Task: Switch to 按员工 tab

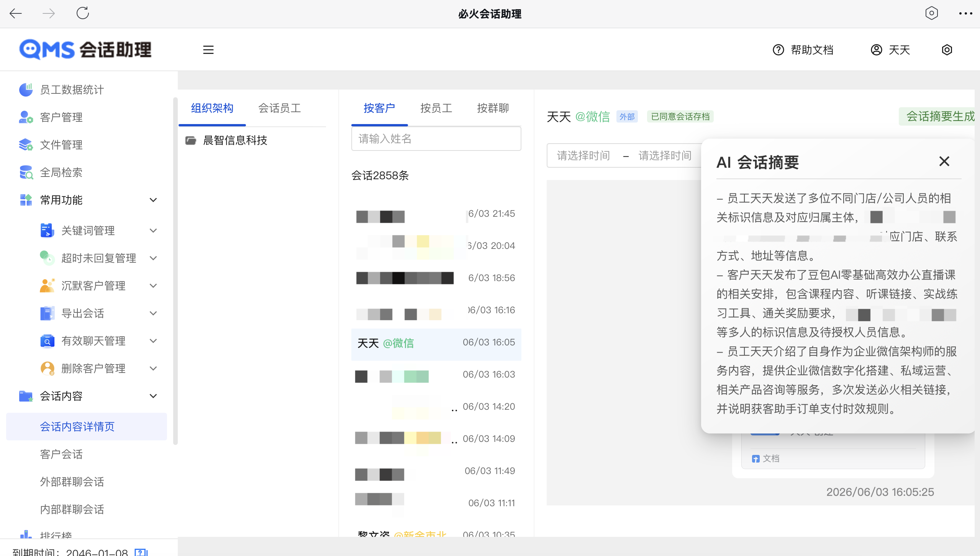Action: (436, 108)
